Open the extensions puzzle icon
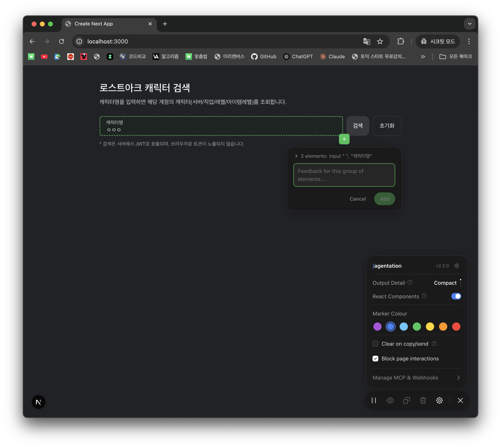Image resolution: width=501 pixels, height=448 pixels. (400, 41)
